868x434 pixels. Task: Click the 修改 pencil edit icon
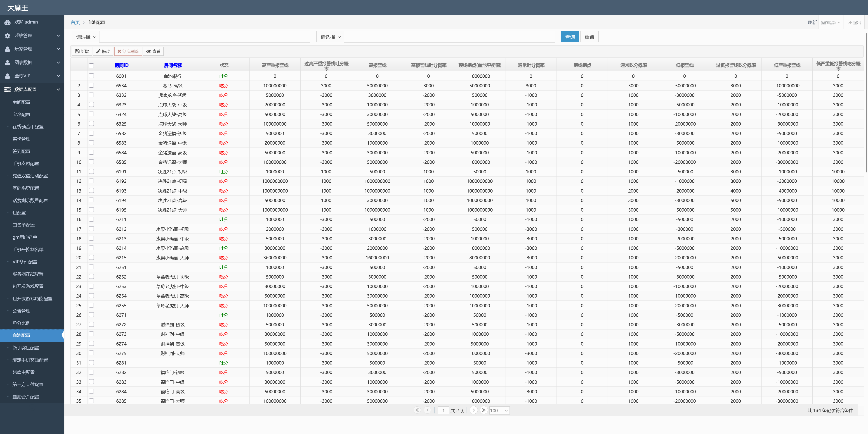98,51
